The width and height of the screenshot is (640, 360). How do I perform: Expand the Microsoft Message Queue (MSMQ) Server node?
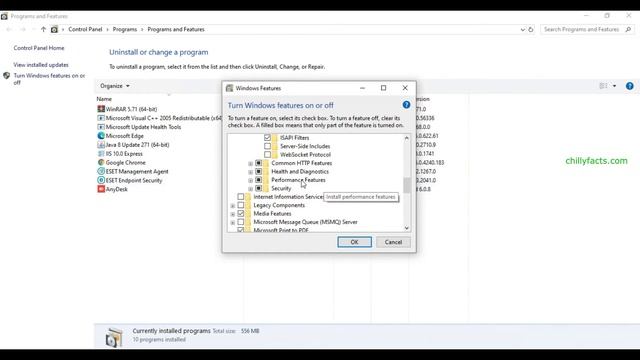(x=233, y=223)
